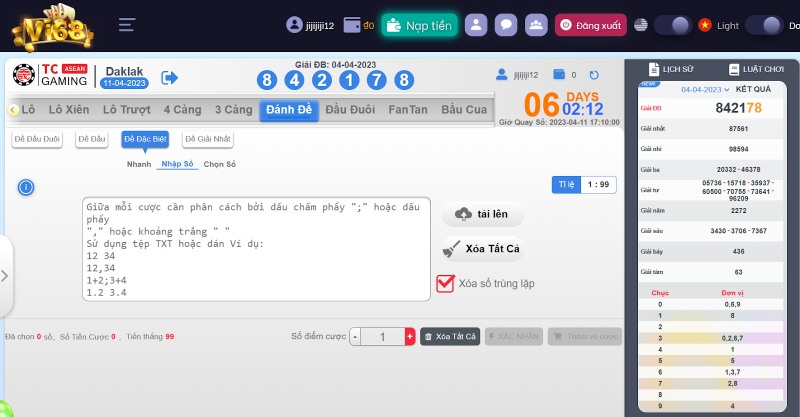This screenshot has width=800, height=417.
Task: Uncheck 'Xóa số trùng lặp' checkbox
Action: (446, 284)
